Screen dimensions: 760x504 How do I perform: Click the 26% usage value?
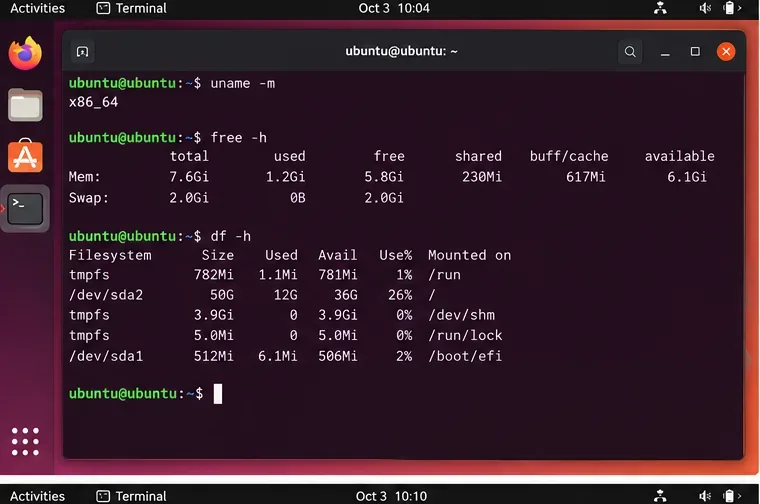(400, 295)
